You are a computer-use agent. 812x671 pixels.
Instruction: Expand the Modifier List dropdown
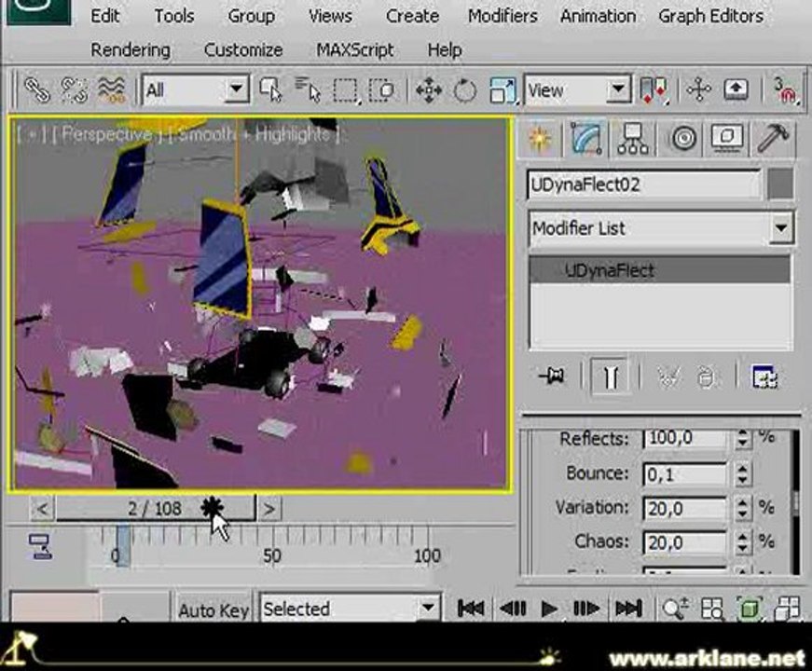coord(780,227)
